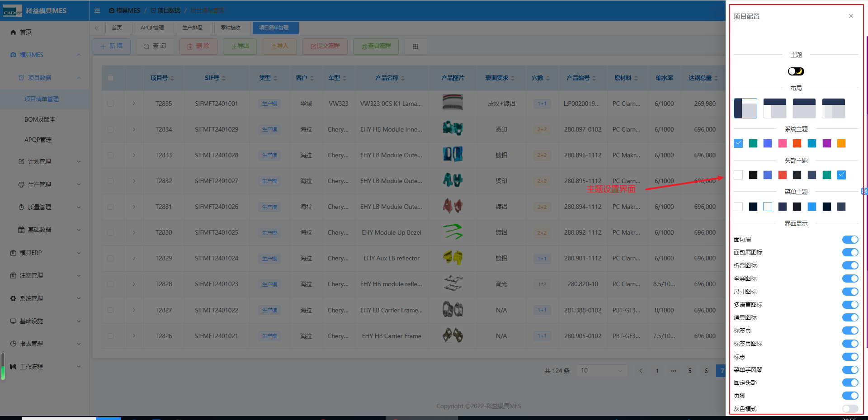Enable the 灰色模式 grey mode switch
This screenshot has height=420, width=868.
click(850, 409)
